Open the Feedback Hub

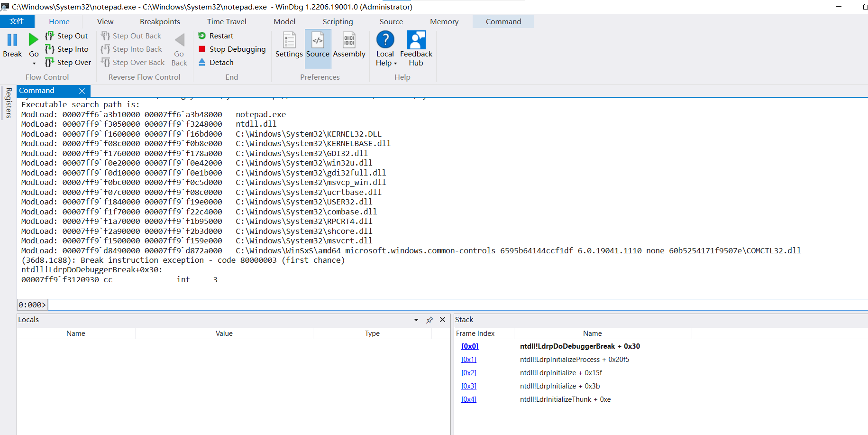pos(416,49)
